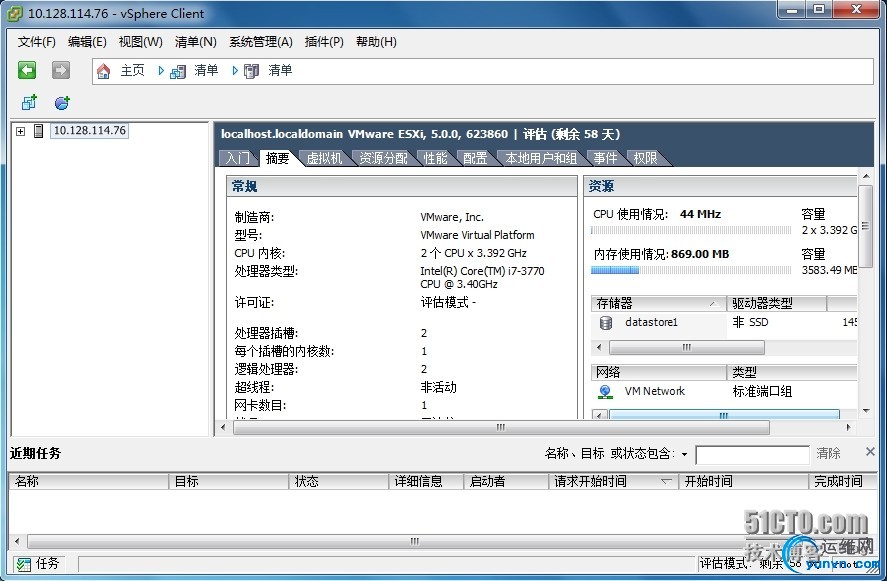The height and width of the screenshot is (581, 887).
Task: Switch to the 性能 tab
Action: (436, 158)
